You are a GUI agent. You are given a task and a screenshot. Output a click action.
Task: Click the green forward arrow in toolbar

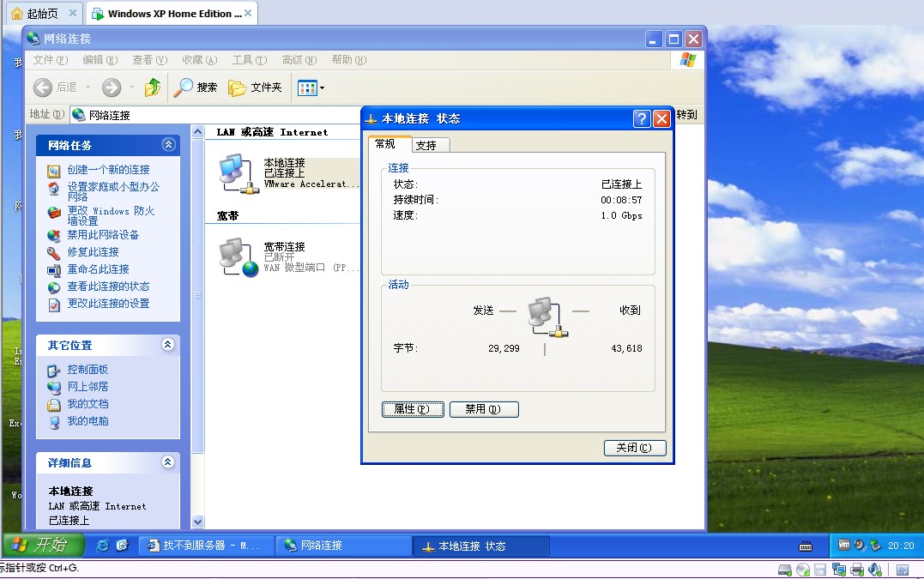(112, 87)
